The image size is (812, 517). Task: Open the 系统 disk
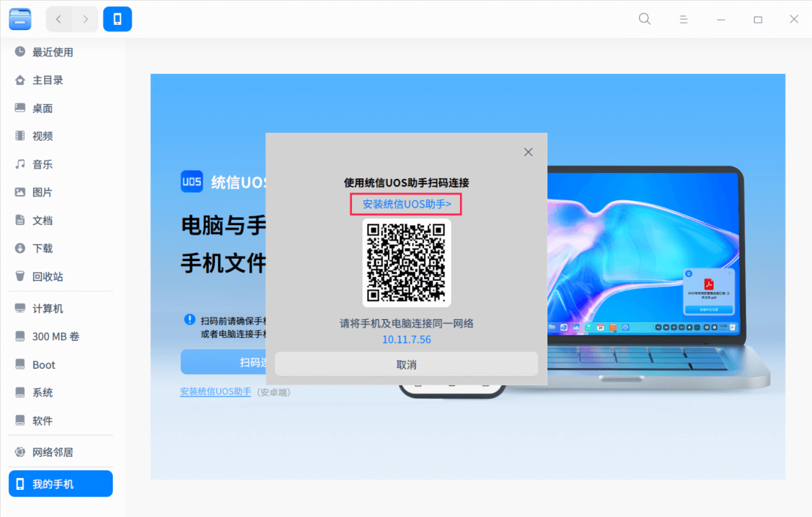61,393
